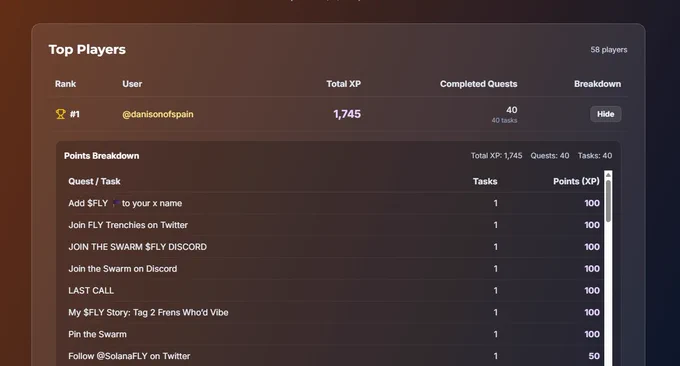
Task: Open the @danisonofspain user profile link
Action: click(x=158, y=114)
